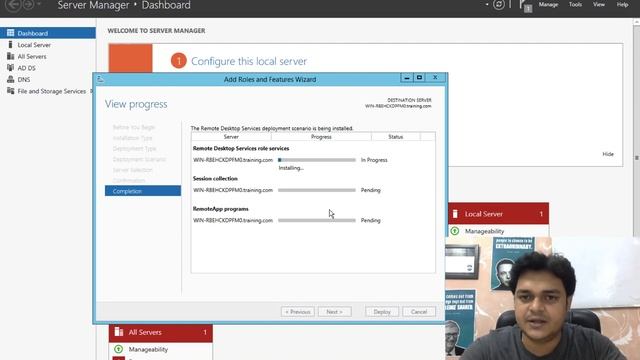Click the RemoteApp programs Pending status
The image size is (640, 360).
click(371, 220)
